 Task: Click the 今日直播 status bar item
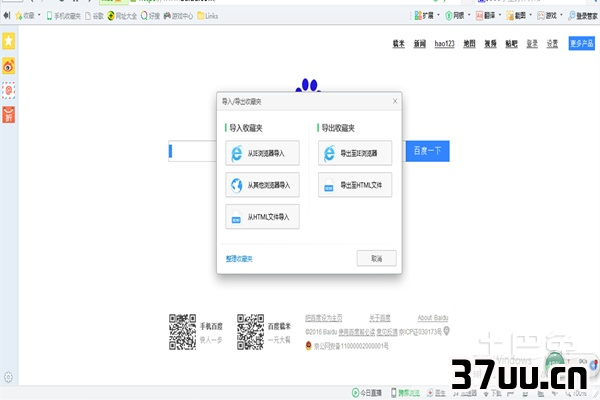367,393
